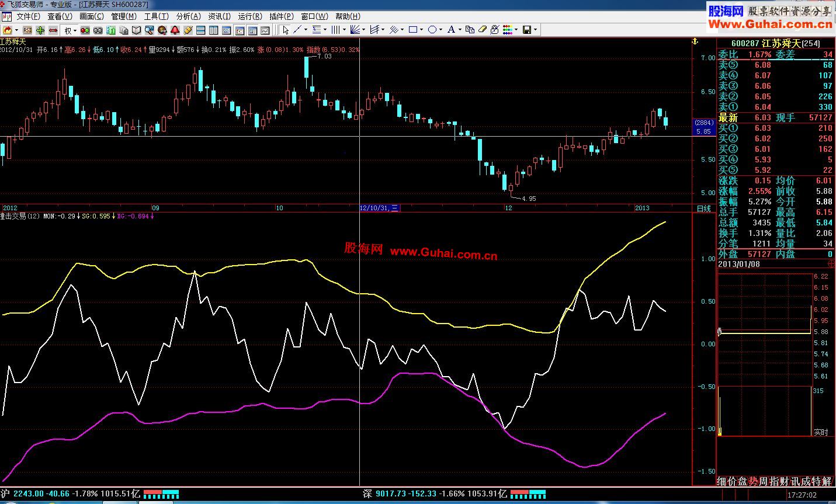Viewport: 836px width, 504px height.
Task: Expand the fan lines tool dropdown arrow
Action: coord(364,30)
